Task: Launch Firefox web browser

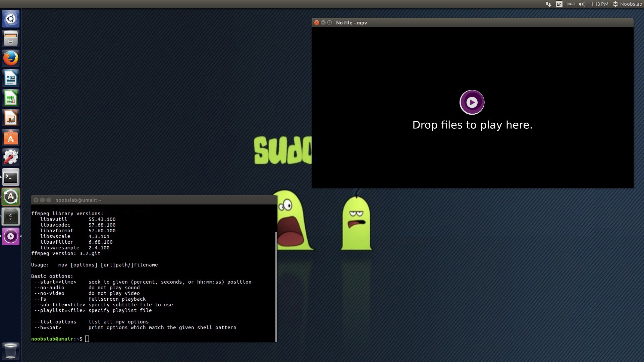Action: tap(11, 58)
